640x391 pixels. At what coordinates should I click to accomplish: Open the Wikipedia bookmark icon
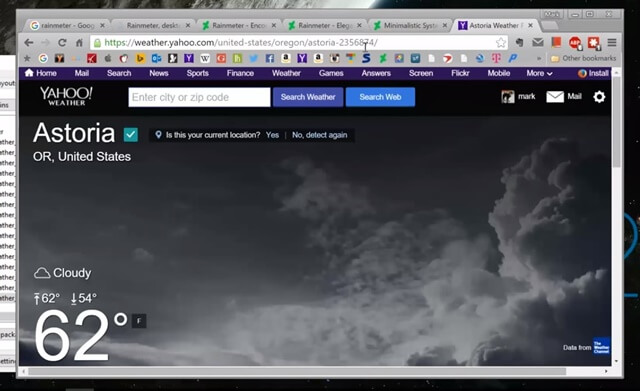pyautogui.click(x=205, y=58)
